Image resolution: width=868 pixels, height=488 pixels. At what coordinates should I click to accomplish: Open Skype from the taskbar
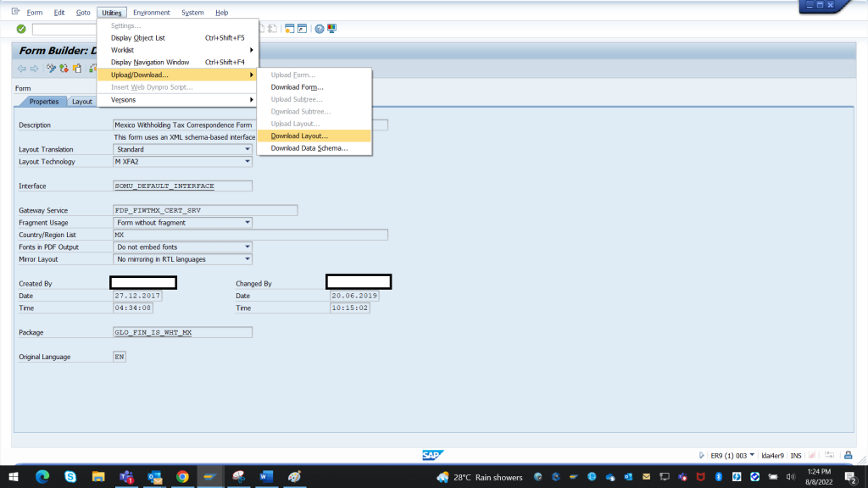(x=70, y=476)
